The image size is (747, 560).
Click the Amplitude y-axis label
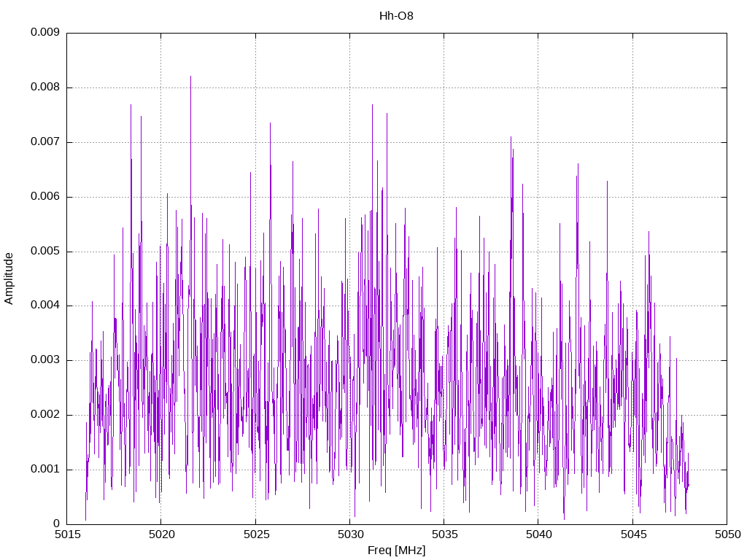(9, 279)
